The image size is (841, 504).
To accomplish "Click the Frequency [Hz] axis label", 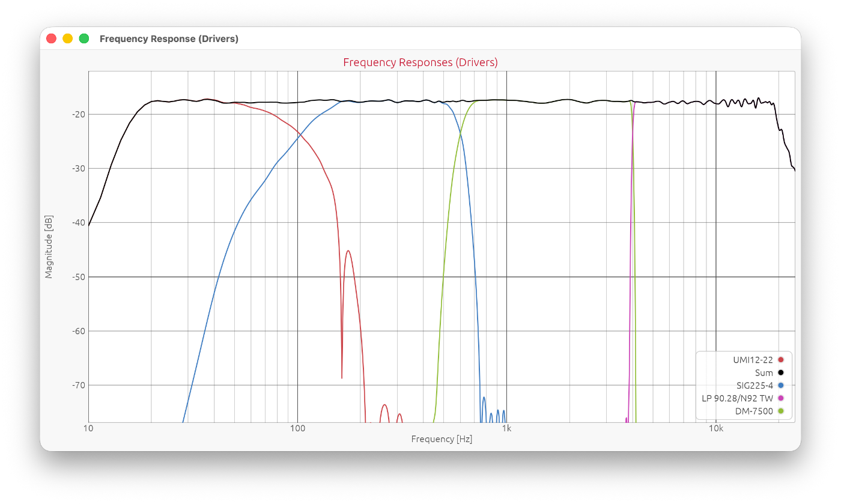I will pos(442,439).
